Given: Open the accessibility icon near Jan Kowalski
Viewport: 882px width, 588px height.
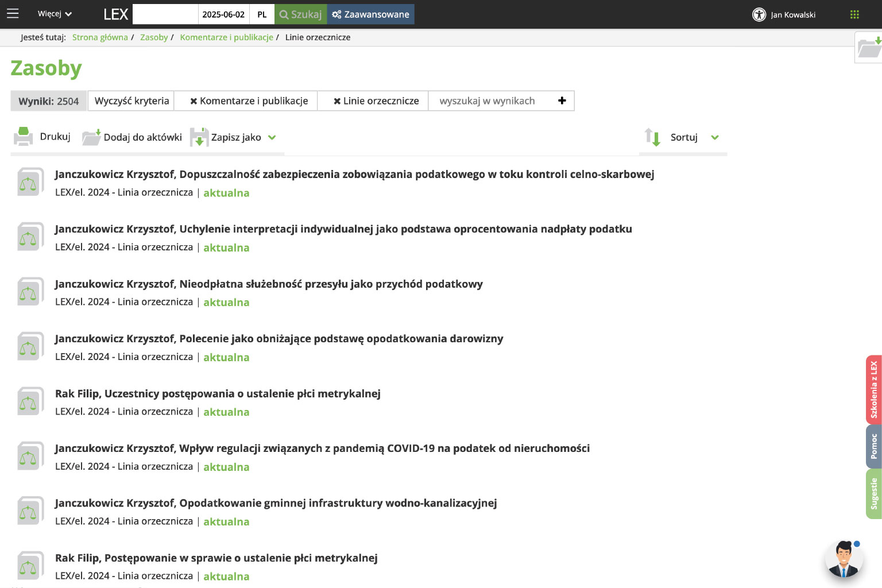Looking at the screenshot, I should pos(759,14).
